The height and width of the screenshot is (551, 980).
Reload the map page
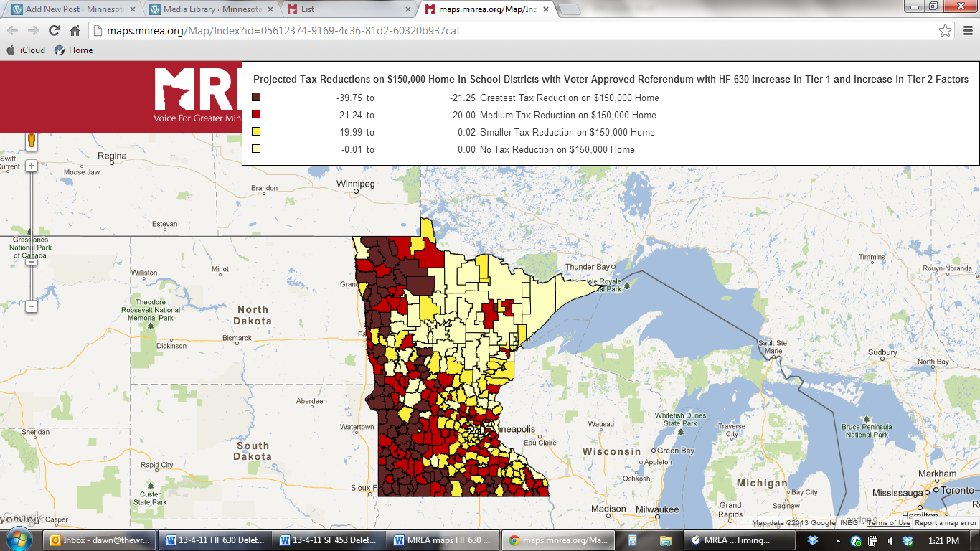(x=54, y=30)
